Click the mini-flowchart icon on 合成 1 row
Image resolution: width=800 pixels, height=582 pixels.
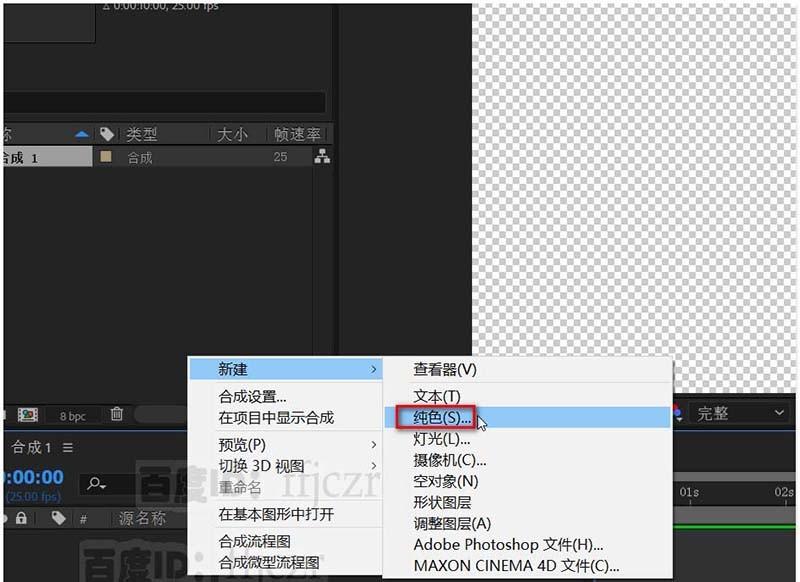point(322,157)
